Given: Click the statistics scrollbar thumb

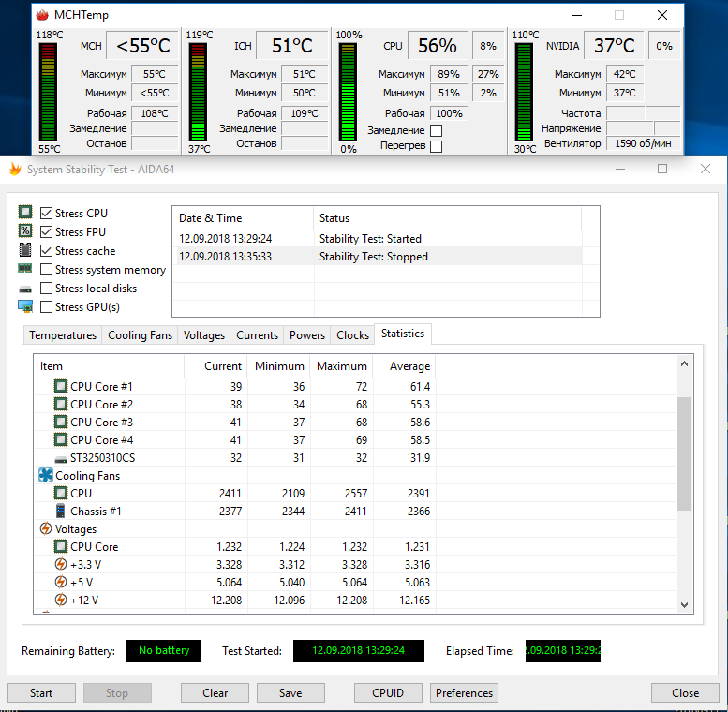Looking at the screenshot, I should coord(684,453).
